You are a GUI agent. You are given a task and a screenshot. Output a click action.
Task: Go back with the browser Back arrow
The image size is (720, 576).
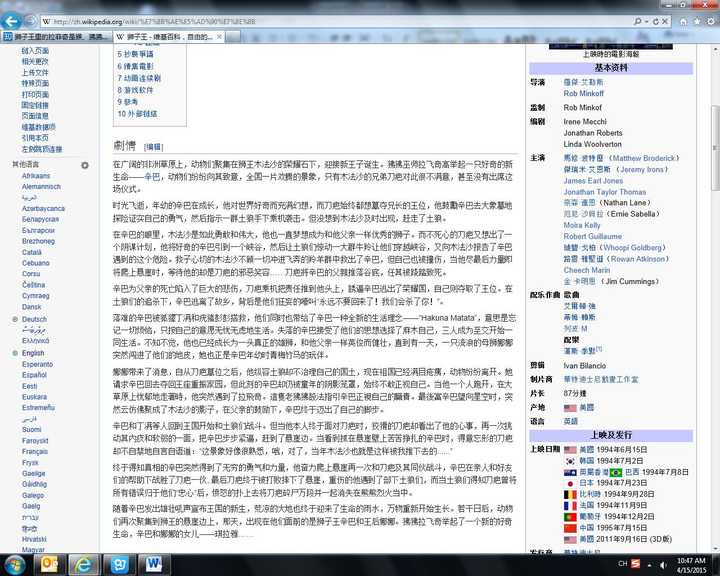click(11, 21)
